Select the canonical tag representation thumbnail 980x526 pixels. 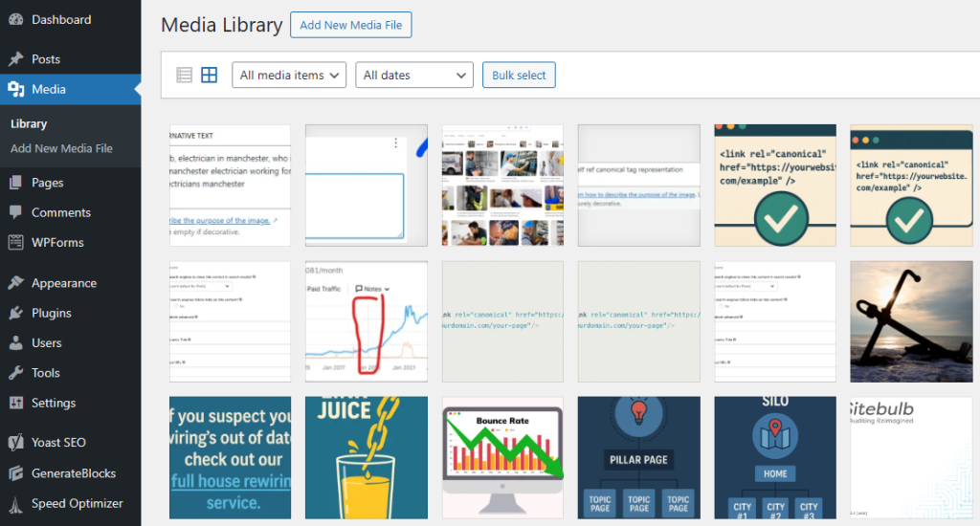pos(638,186)
